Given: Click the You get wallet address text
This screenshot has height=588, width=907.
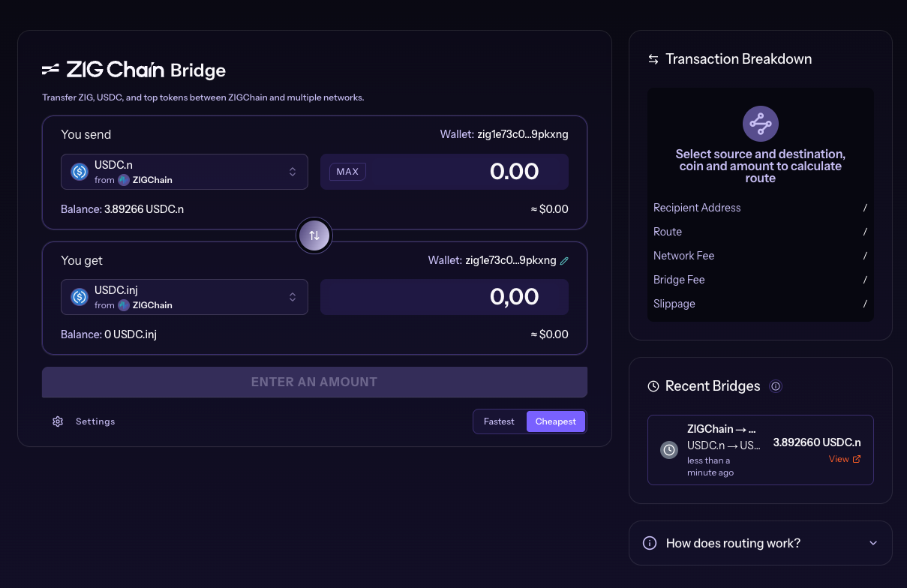Looking at the screenshot, I should [x=511, y=261].
